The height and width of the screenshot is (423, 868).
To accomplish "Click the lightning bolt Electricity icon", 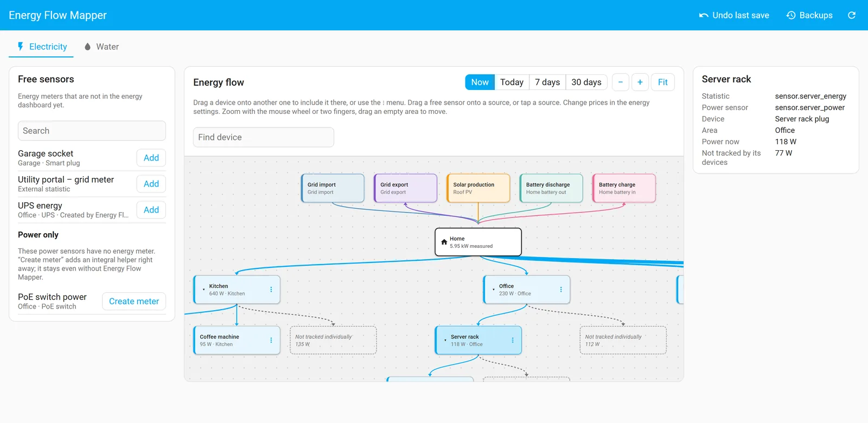I will [x=21, y=47].
